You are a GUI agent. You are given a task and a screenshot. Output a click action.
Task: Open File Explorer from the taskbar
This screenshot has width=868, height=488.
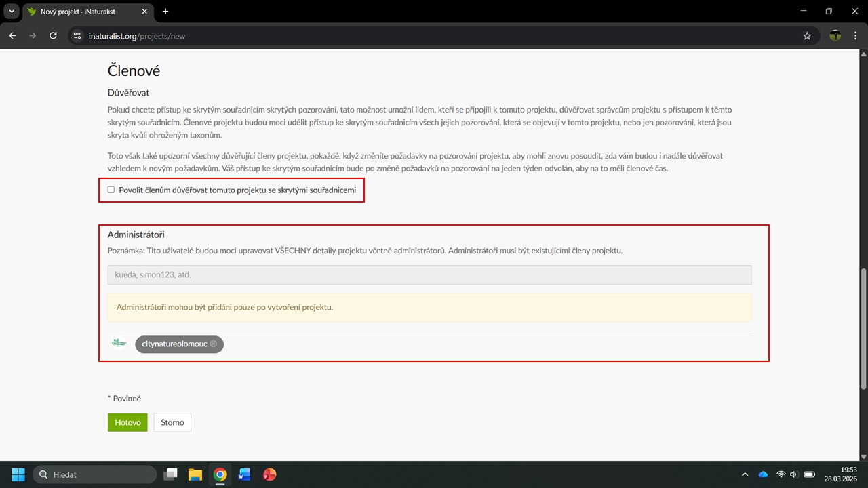[x=195, y=474]
